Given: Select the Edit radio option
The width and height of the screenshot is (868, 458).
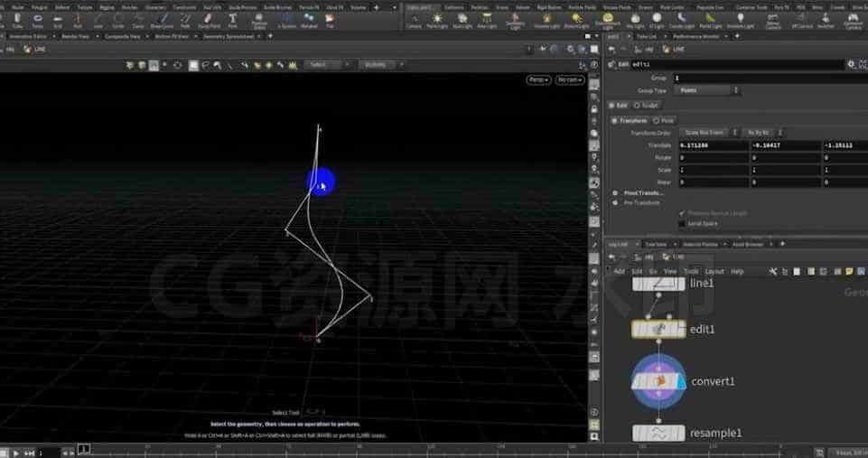Looking at the screenshot, I should tap(619, 105).
